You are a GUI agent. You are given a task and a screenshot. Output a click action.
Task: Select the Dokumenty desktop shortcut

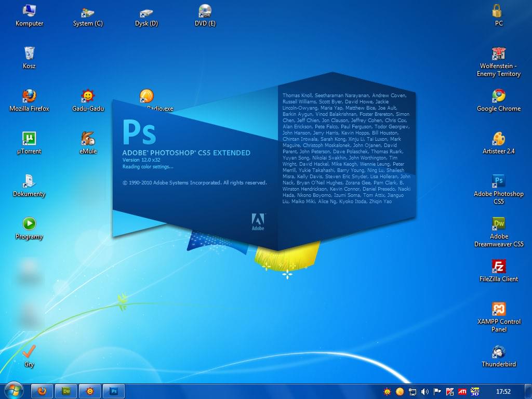pos(29,185)
